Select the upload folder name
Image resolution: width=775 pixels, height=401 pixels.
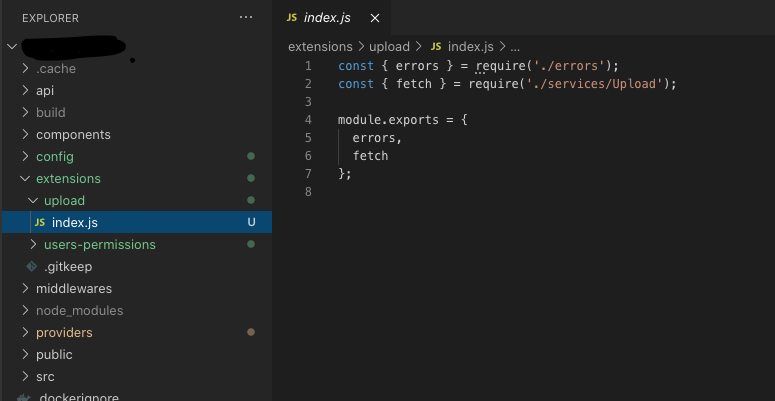64,201
